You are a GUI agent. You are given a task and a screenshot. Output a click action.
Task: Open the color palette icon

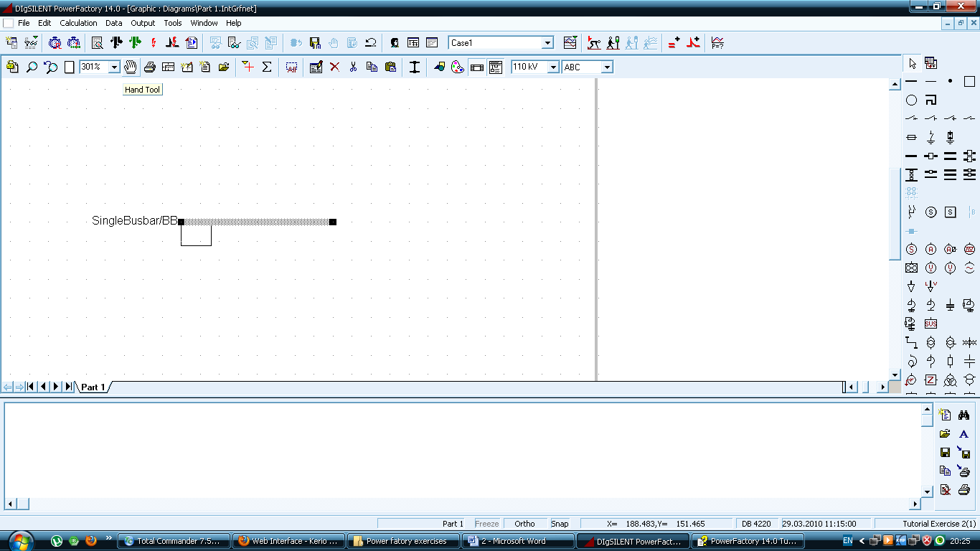[458, 67]
